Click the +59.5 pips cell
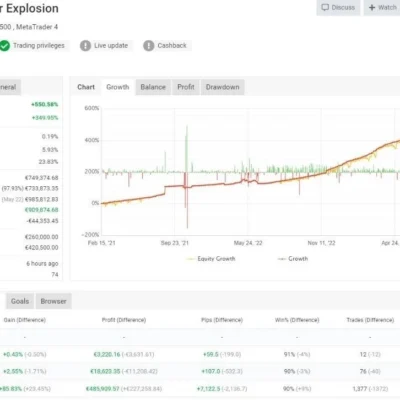400x400 pixels. [x=211, y=354]
